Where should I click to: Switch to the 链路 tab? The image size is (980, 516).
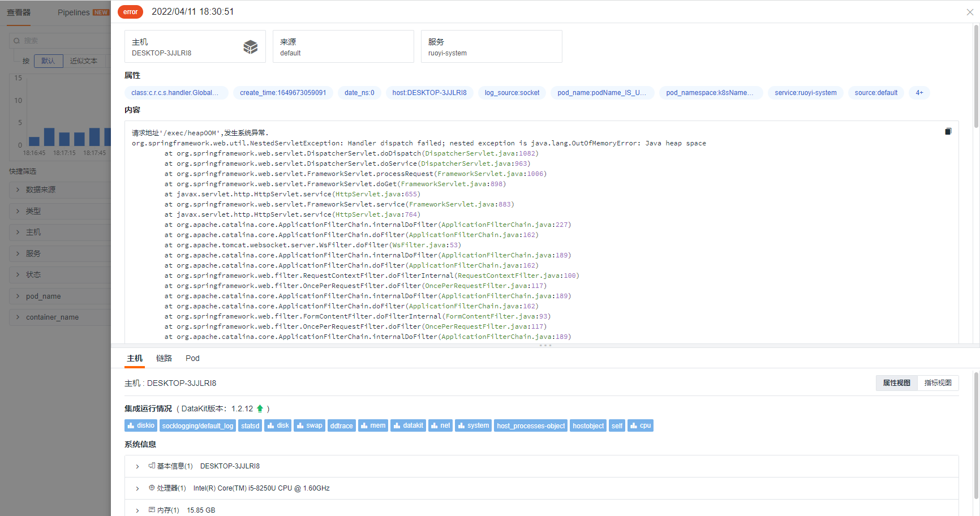(164, 358)
